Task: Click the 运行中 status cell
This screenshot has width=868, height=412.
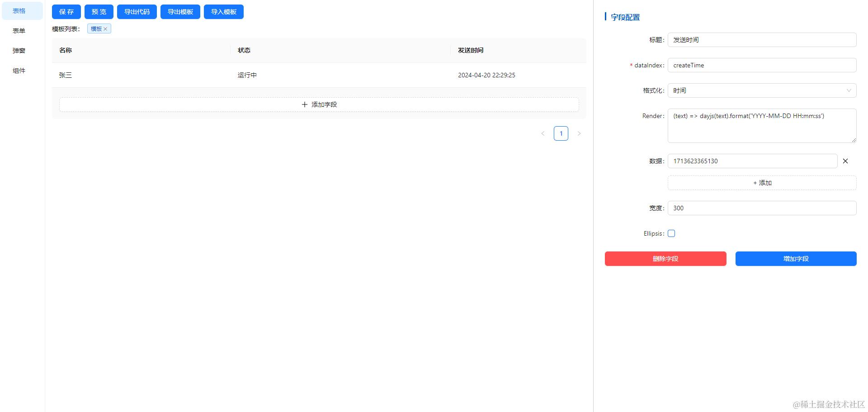Action: tap(340, 75)
